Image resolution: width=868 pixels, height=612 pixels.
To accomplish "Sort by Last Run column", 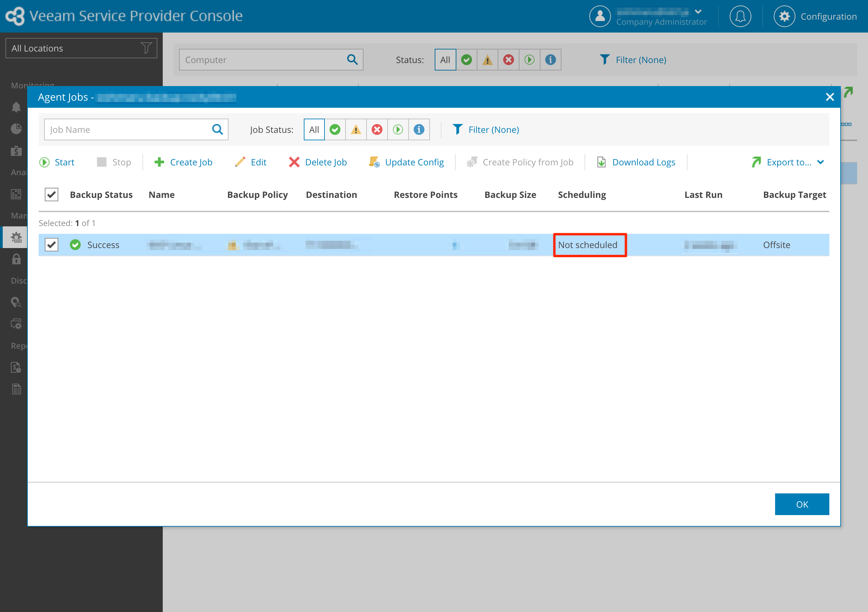I will 703,195.
